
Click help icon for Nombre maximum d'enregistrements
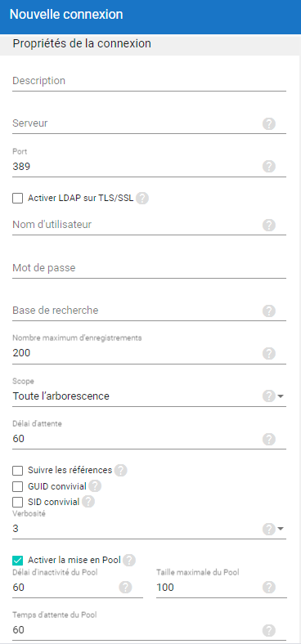click(268, 353)
